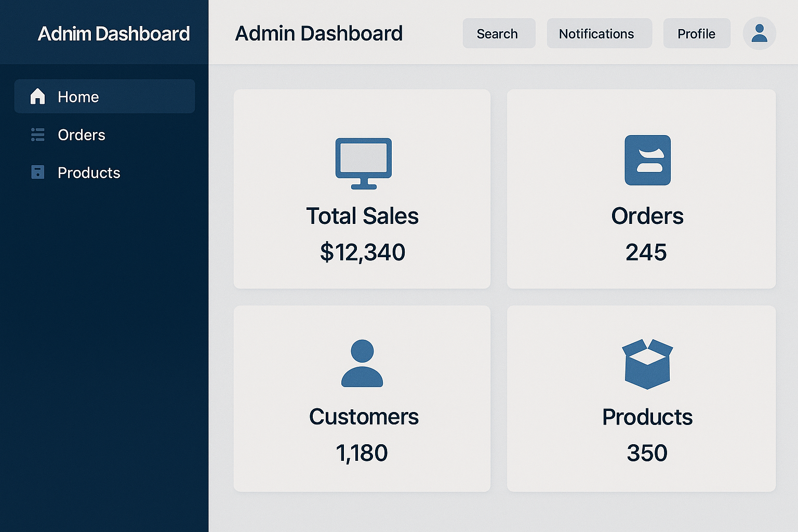This screenshot has height=532, width=798.
Task: Click the $12,340 Total Sales value
Action: tap(362, 252)
